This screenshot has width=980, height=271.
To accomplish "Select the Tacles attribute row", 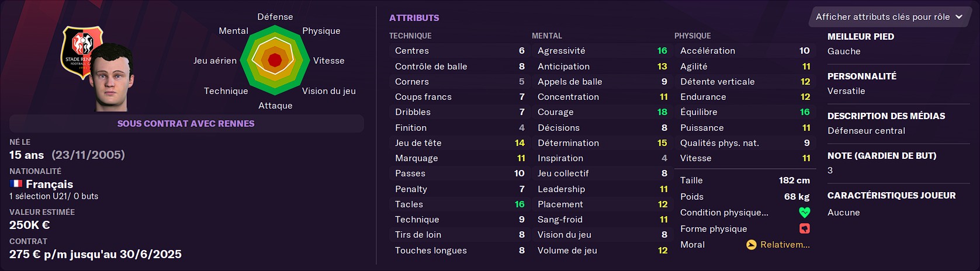I will pyautogui.click(x=459, y=204).
